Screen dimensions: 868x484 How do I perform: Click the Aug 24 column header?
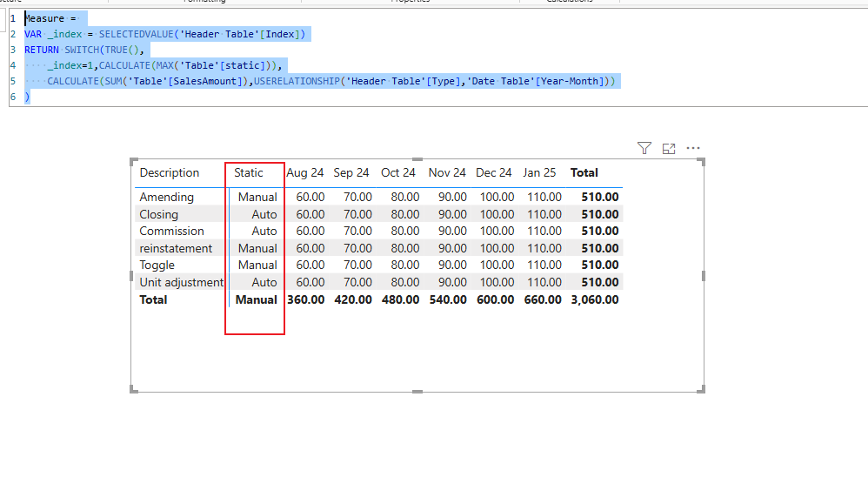[x=305, y=172]
